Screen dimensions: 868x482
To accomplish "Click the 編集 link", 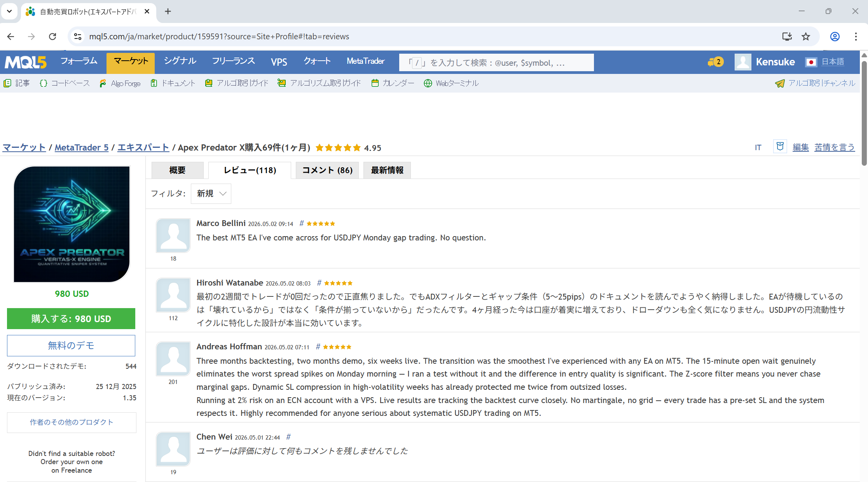I will [x=801, y=147].
